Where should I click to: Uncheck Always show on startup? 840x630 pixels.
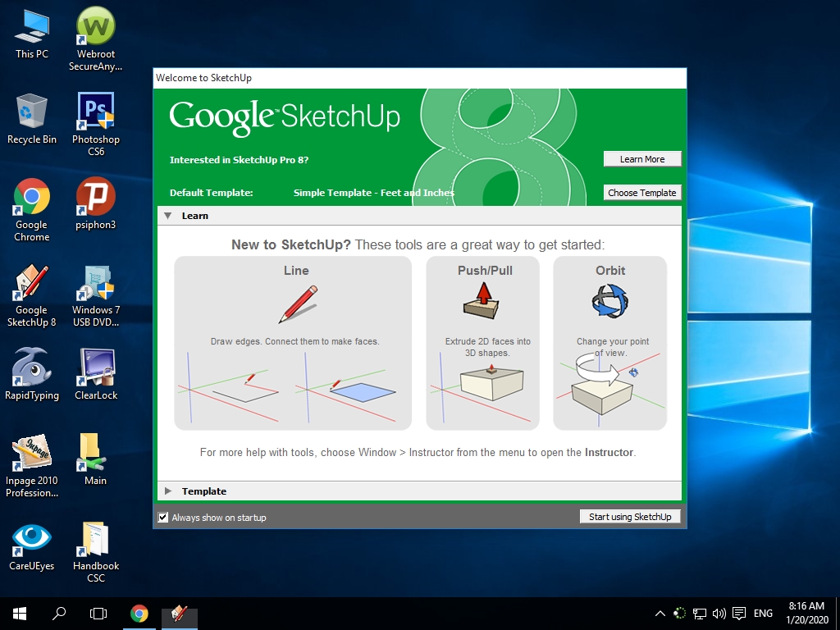click(163, 518)
